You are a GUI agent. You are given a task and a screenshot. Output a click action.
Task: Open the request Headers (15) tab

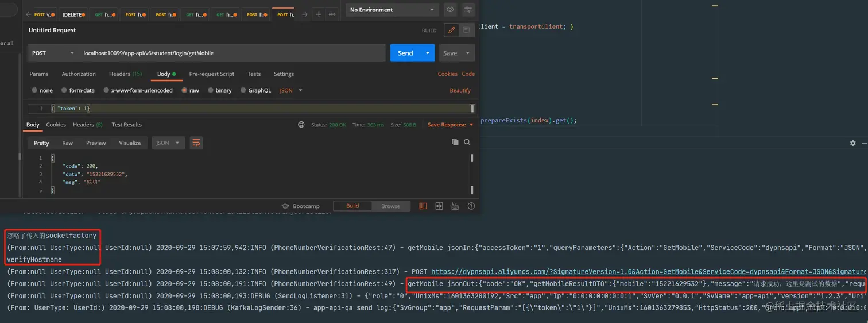coord(125,74)
